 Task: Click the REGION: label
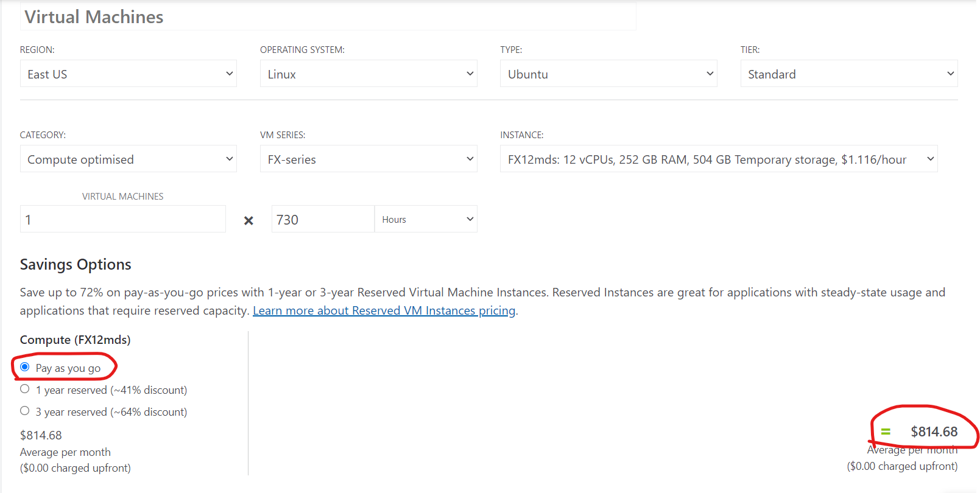(x=37, y=50)
